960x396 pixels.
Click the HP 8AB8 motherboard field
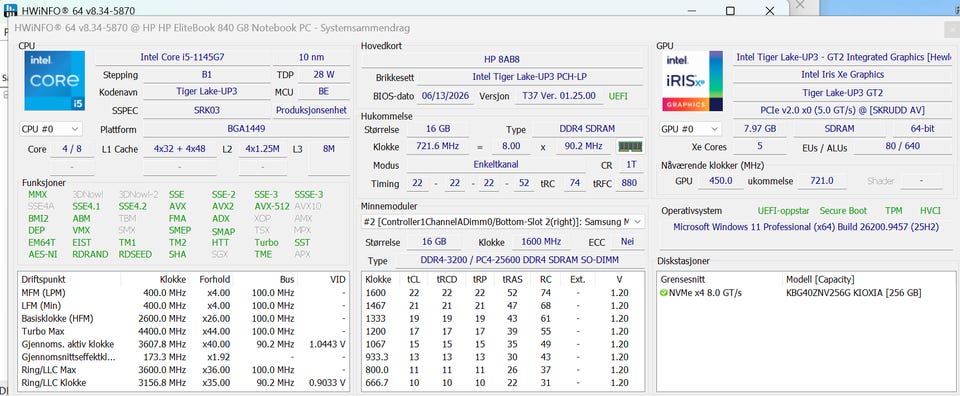pyautogui.click(x=501, y=59)
